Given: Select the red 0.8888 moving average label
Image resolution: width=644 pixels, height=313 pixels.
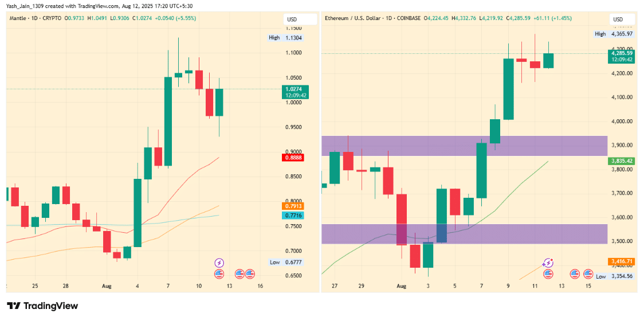Looking at the screenshot, I should (292, 157).
